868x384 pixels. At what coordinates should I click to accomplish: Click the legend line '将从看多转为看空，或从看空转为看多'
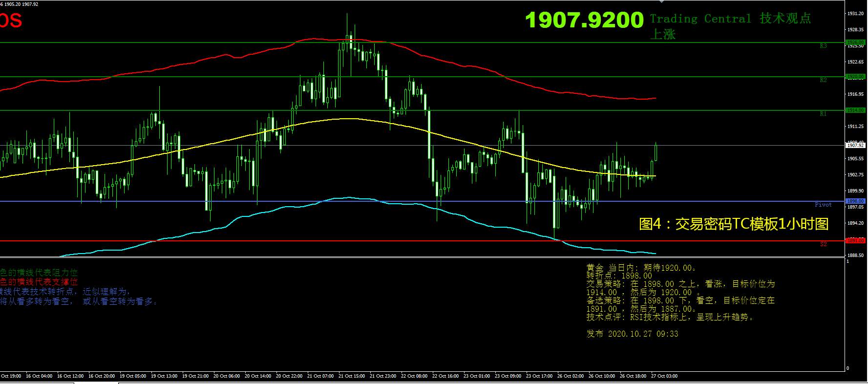pyautogui.click(x=79, y=301)
